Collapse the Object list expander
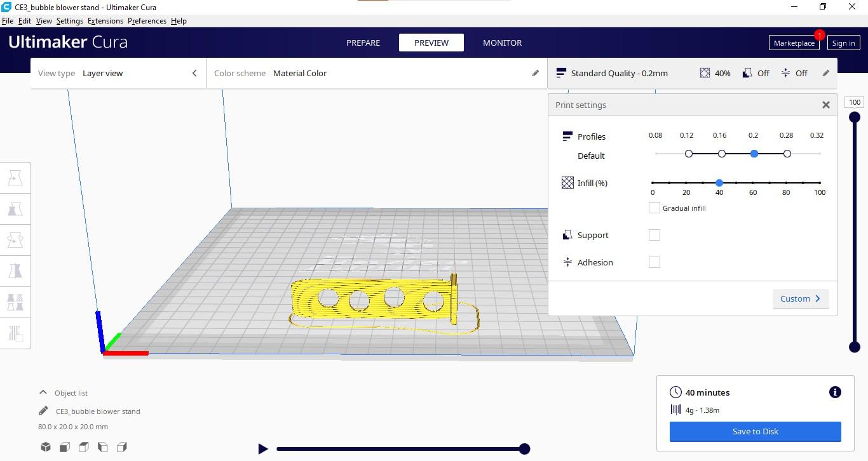Viewport: 868px width, 461px height. point(43,392)
